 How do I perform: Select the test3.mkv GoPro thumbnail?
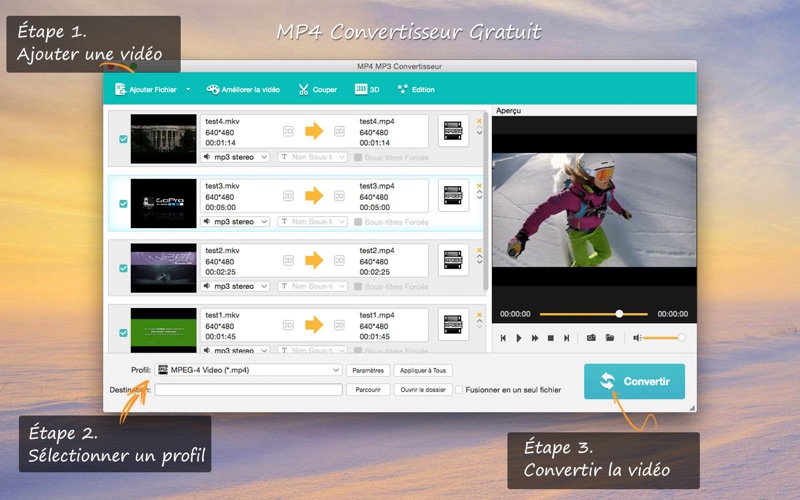163,203
